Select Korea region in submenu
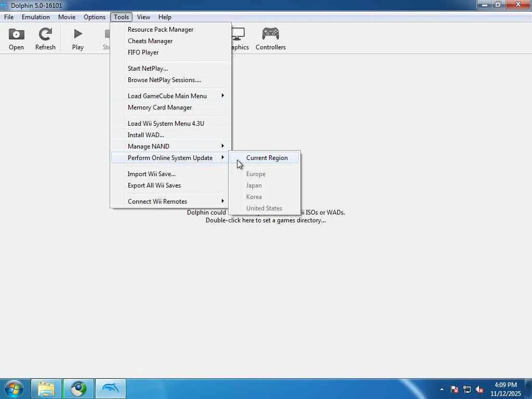532x399 pixels. point(264,197)
